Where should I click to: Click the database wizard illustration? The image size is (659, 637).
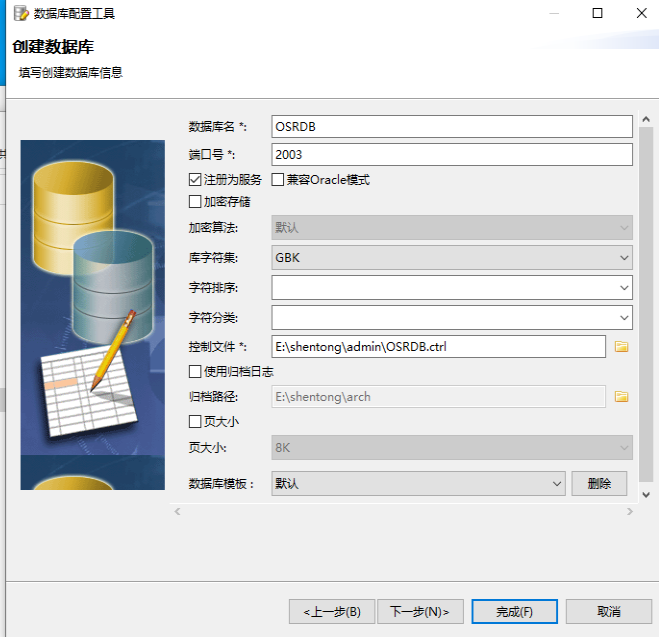click(x=92, y=315)
